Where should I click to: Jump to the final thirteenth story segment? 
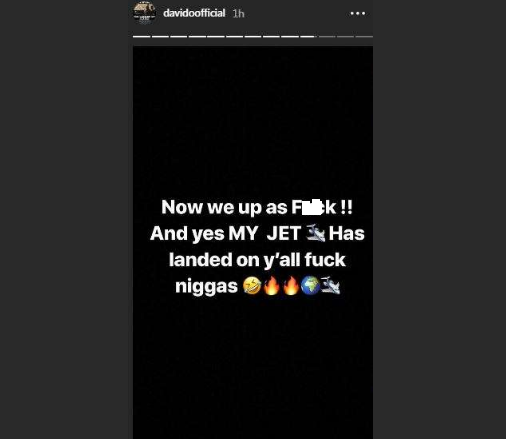point(364,36)
